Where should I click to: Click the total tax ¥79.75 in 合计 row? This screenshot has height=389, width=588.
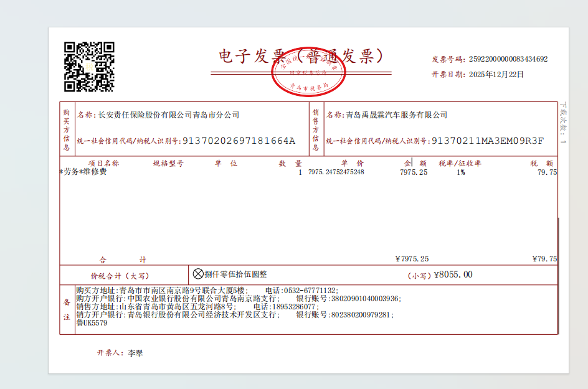click(544, 259)
